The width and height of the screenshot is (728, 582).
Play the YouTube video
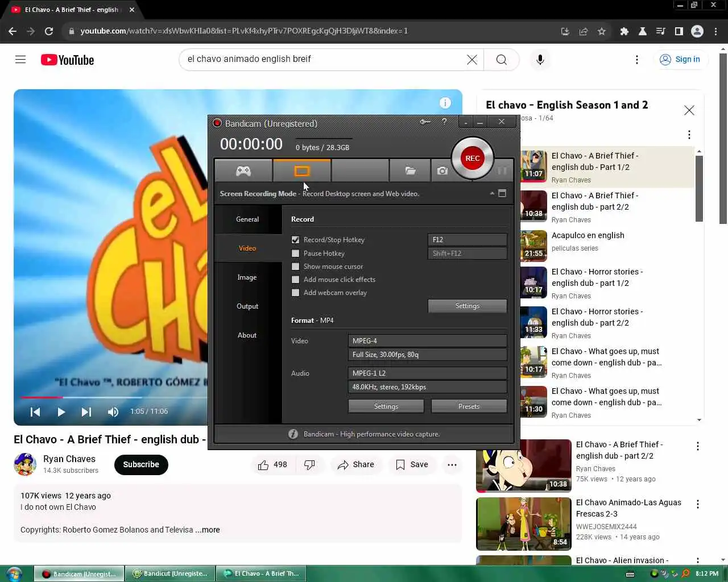coord(61,411)
